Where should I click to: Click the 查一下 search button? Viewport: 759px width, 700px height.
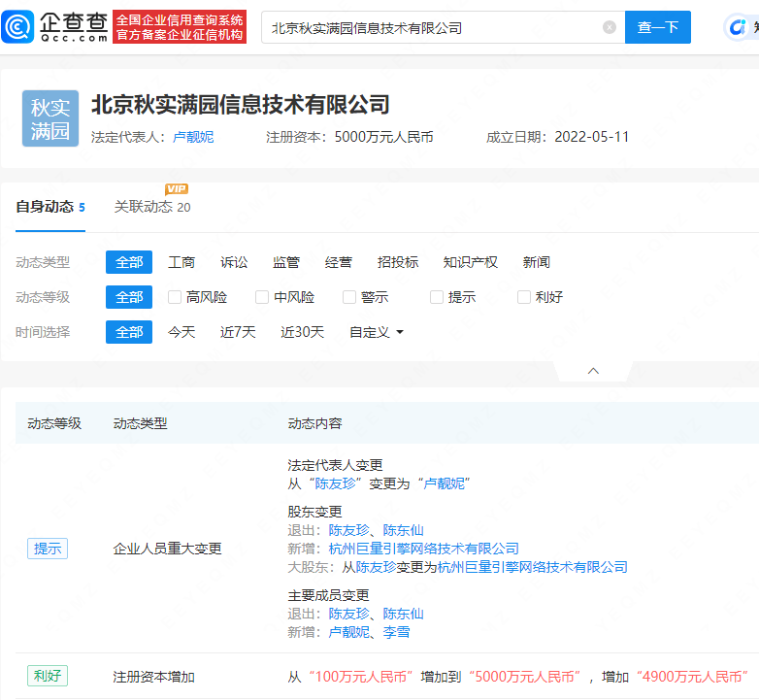tap(658, 27)
